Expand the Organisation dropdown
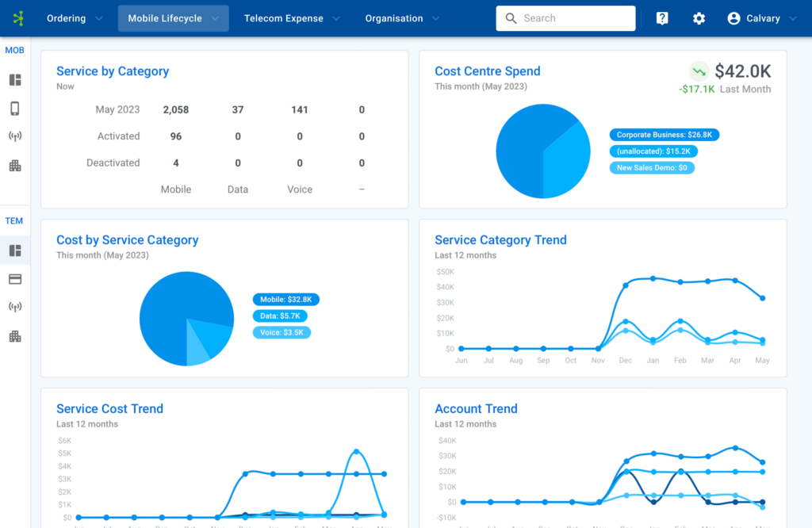This screenshot has width=812, height=528. tap(400, 17)
